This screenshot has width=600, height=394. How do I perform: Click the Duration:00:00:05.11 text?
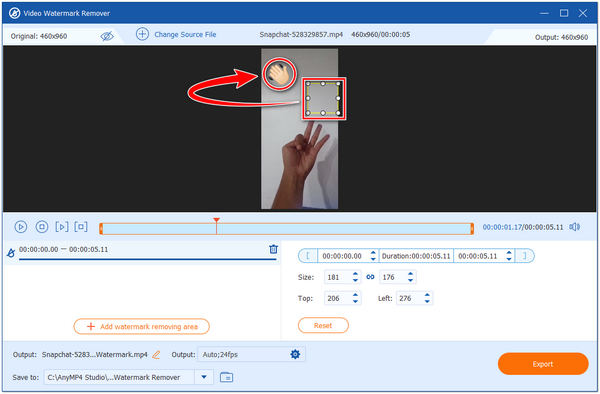[416, 256]
